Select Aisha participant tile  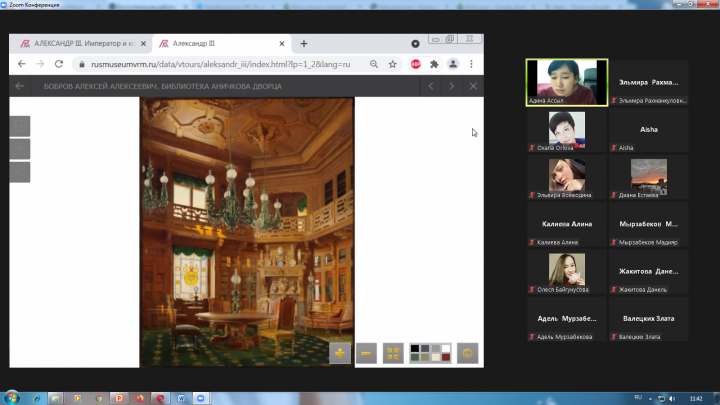(x=648, y=130)
